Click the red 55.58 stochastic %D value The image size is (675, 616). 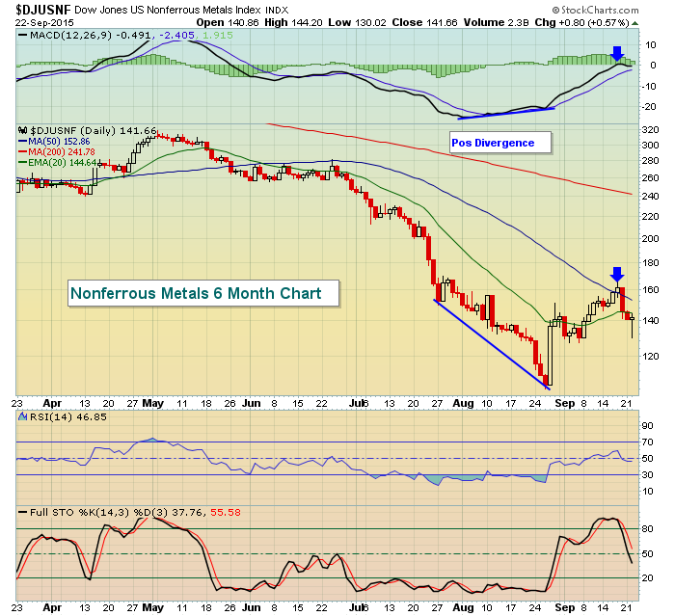click(x=226, y=512)
